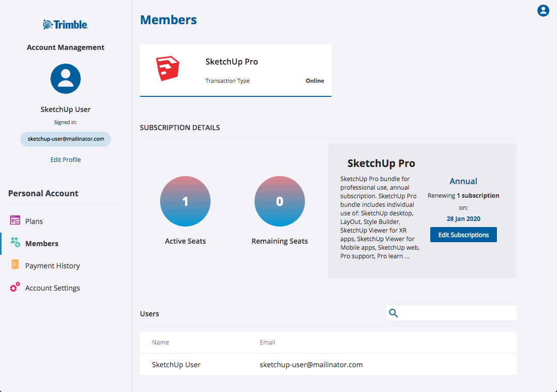The height and width of the screenshot is (392, 557).
Task: Click the red SketchUp Pro logo
Action: [x=168, y=68]
